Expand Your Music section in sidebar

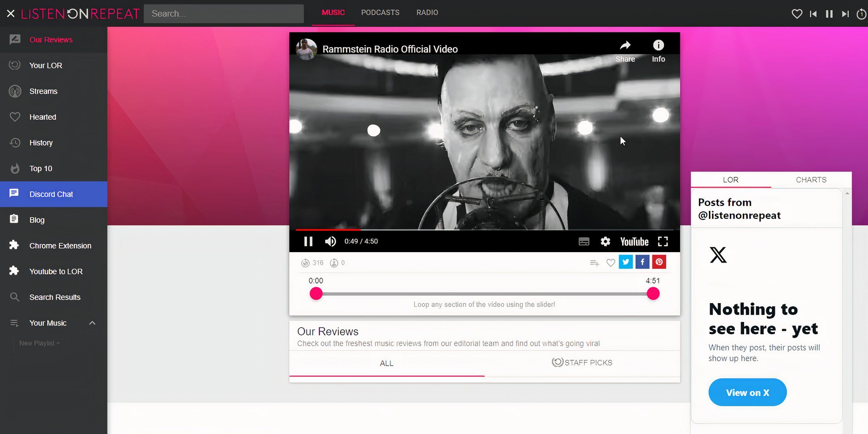pos(92,322)
